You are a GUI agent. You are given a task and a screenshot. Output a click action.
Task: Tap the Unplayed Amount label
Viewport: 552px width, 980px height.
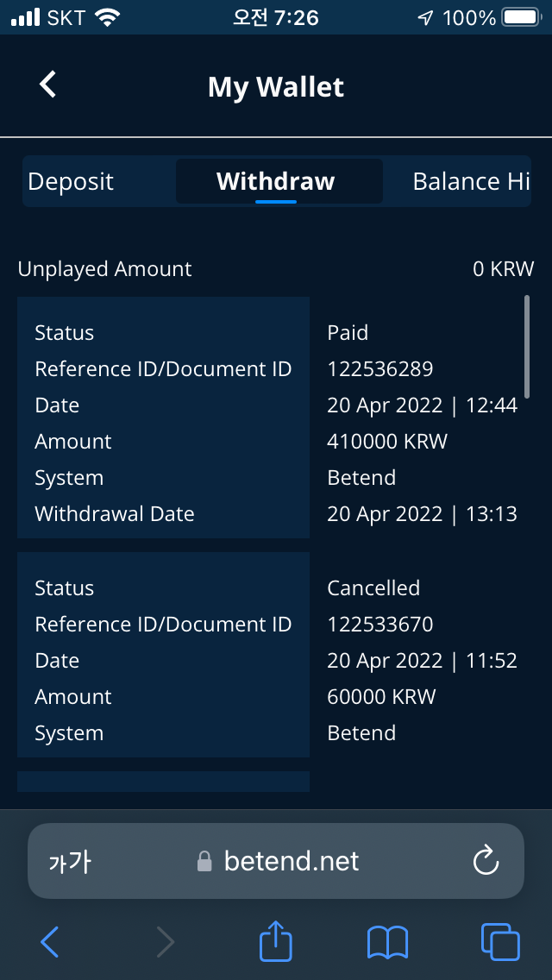point(104,269)
